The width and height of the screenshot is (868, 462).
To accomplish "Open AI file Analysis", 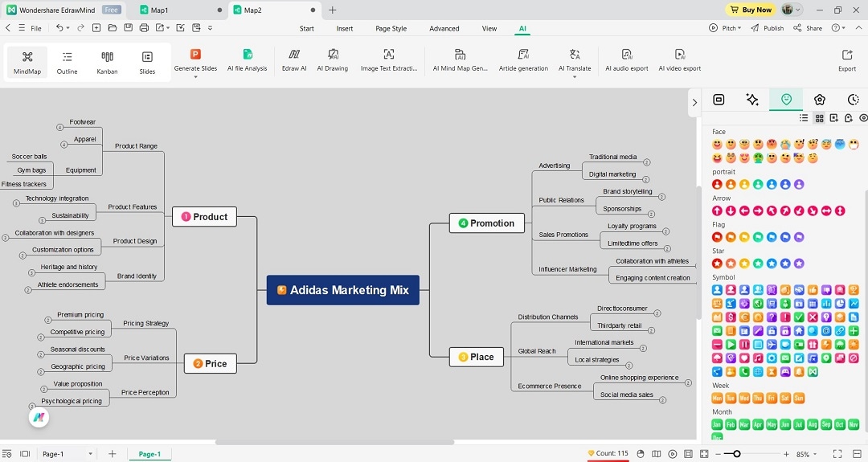I will (x=247, y=60).
